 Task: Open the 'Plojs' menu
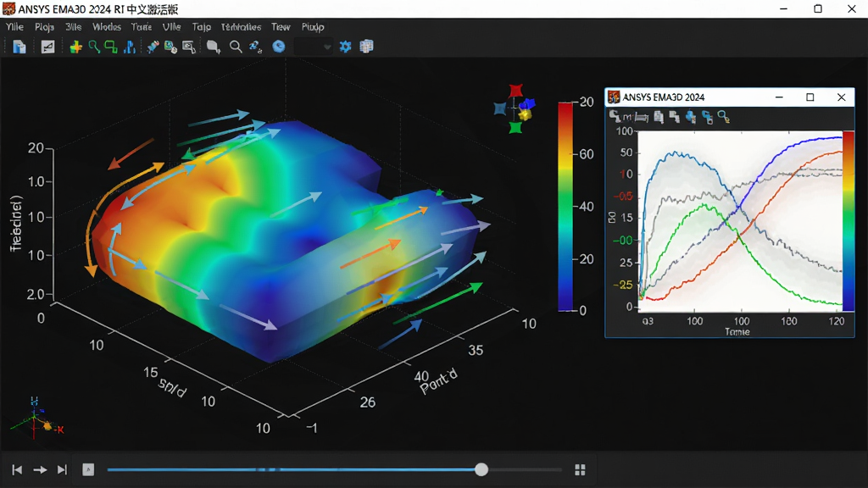click(x=44, y=26)
